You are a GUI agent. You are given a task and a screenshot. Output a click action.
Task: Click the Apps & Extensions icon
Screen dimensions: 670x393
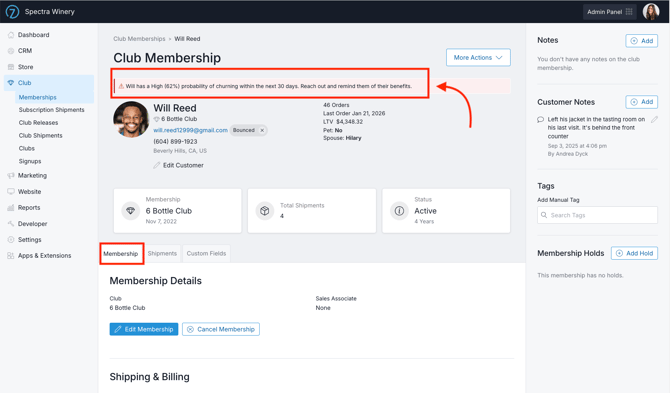pyautogui.click(x=11, y=255)
